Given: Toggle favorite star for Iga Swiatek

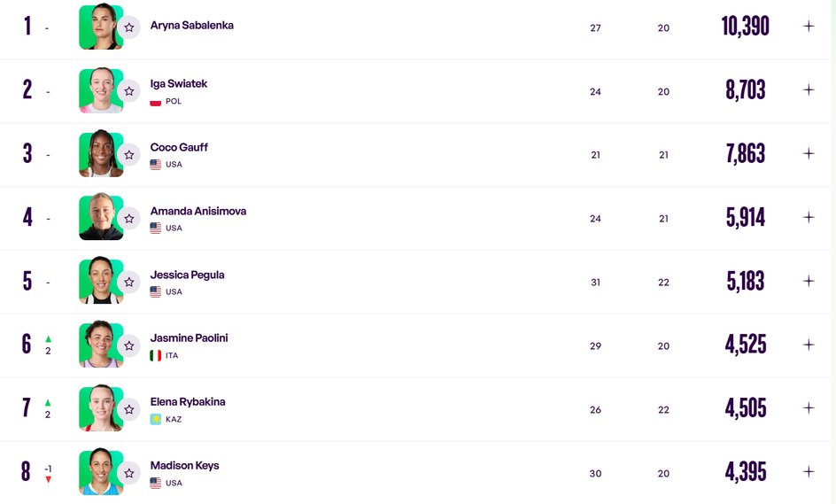Looking at the screenshot, I should pos(129,90).
